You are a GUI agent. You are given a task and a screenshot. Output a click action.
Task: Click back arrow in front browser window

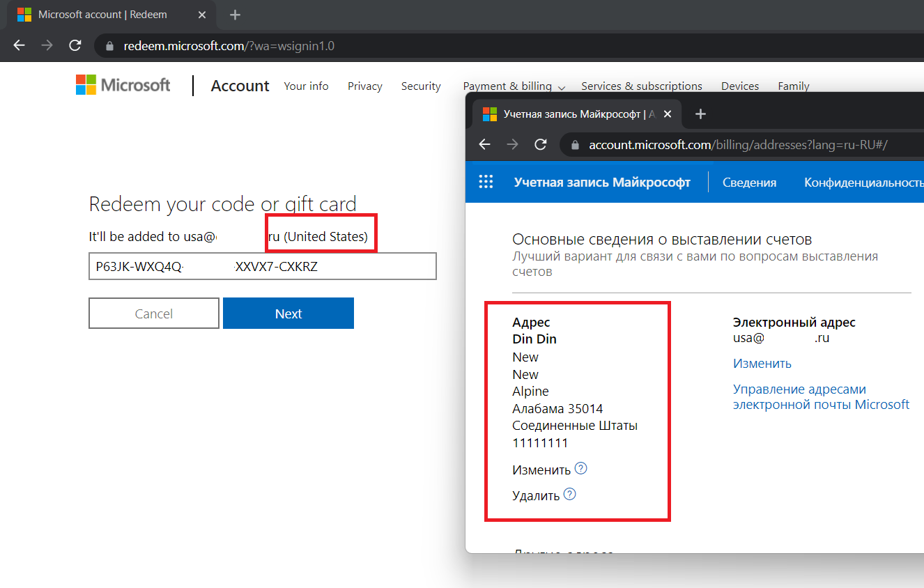(x=485, y=144)
